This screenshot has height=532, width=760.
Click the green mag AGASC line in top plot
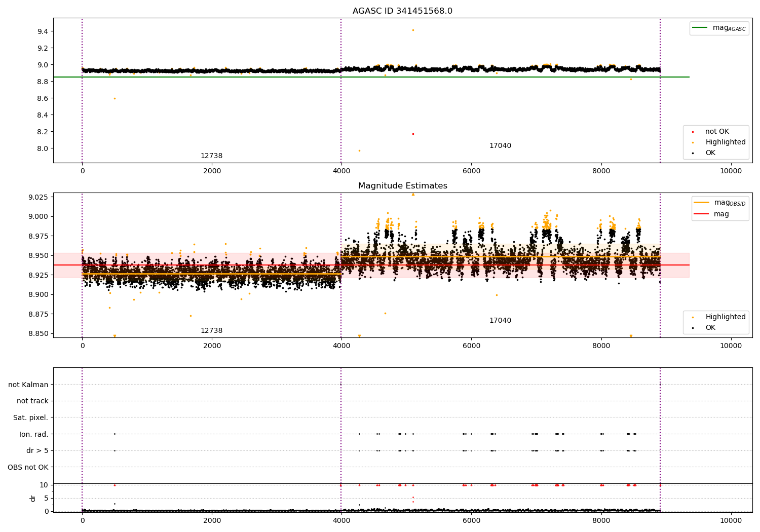371,77
